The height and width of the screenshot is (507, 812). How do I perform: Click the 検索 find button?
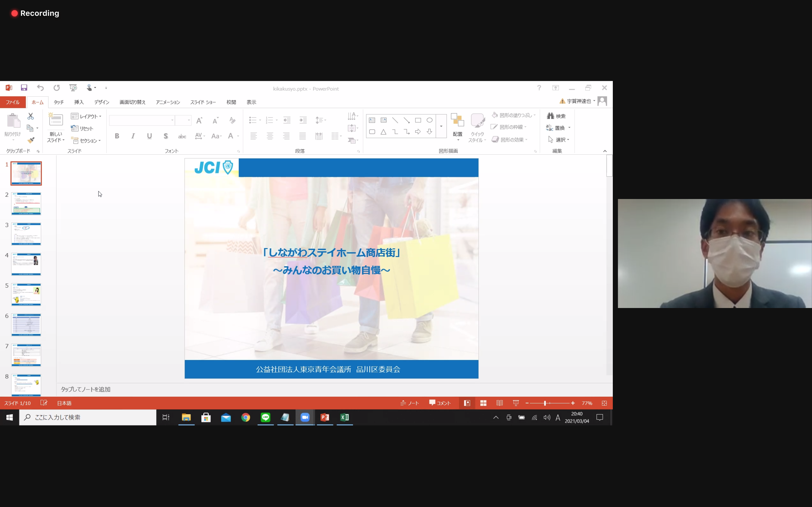tap(556, 116)
